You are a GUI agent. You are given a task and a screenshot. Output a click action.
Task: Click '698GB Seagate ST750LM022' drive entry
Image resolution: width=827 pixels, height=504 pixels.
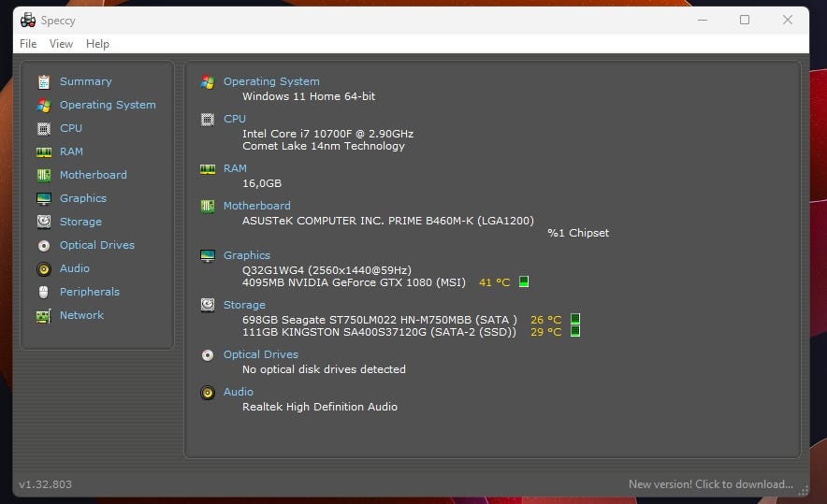point(379,320)
